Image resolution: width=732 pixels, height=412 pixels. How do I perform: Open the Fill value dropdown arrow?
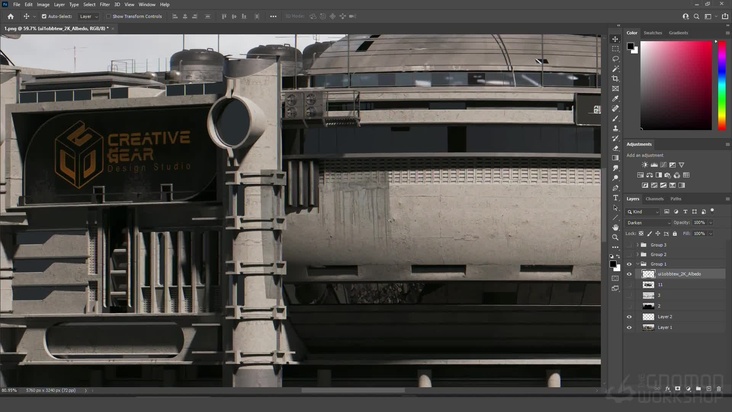tap(711, 234)
